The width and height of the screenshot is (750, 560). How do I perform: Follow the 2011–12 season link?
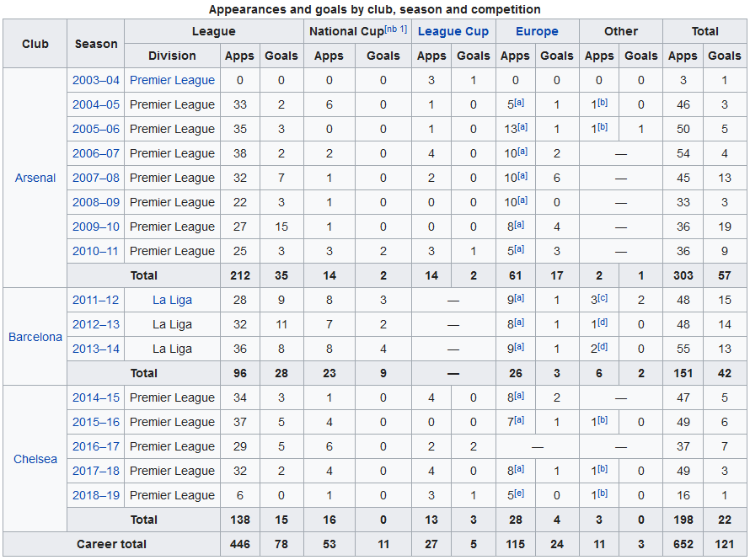[96, 300]
